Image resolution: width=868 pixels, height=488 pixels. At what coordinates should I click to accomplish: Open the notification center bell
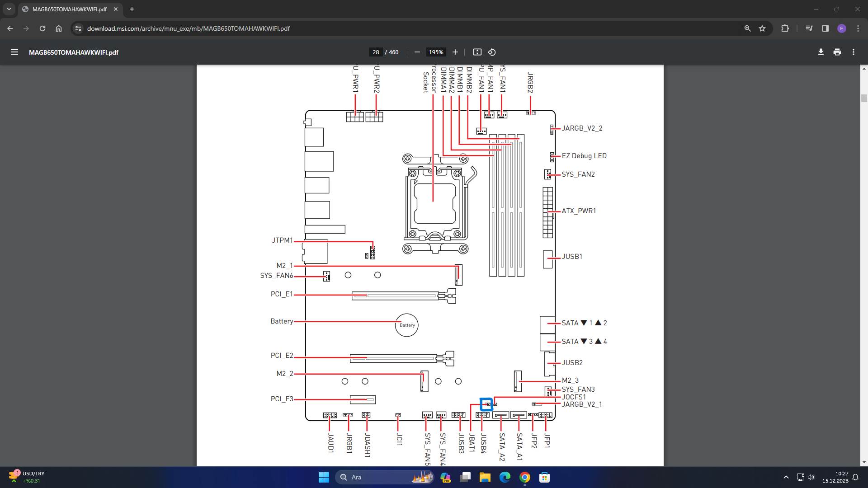855,477
